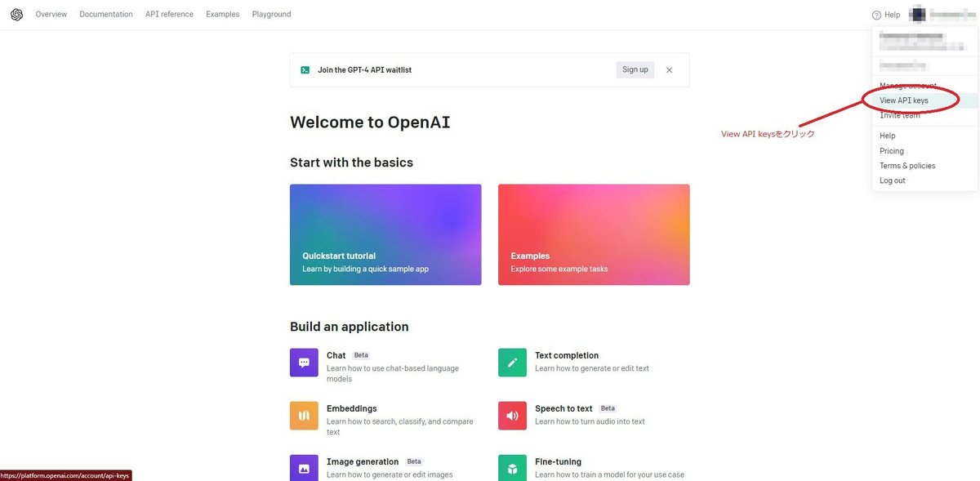Select Manage account in user menu

point(924,86)
